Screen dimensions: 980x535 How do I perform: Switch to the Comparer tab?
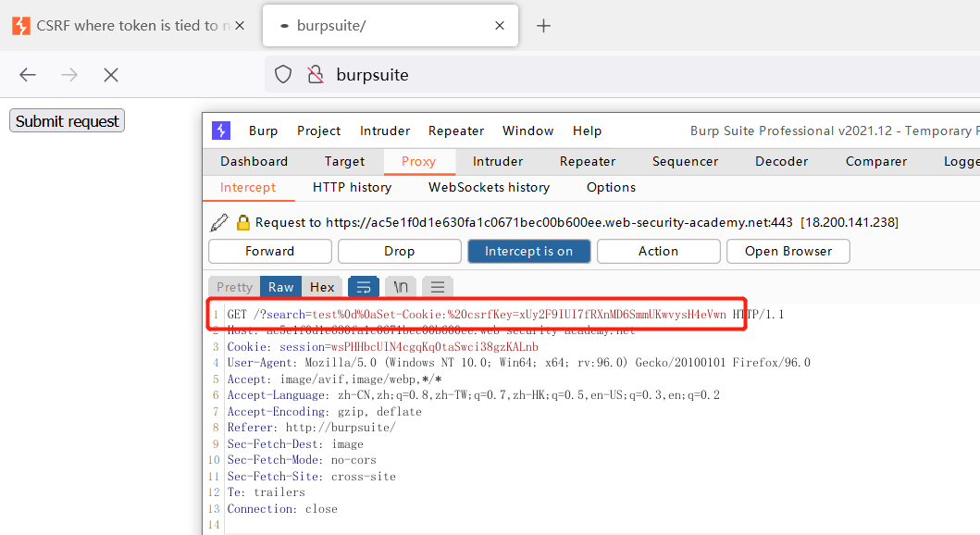point(876,161)
